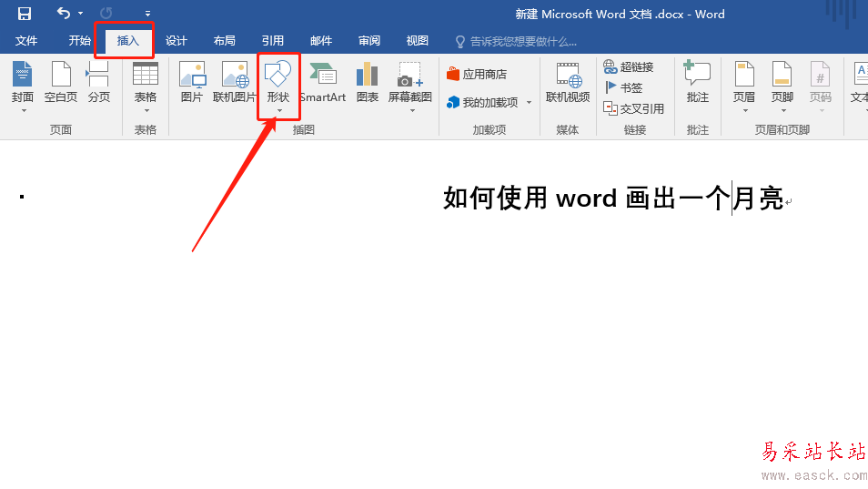Click 我的加载项 button
The width and height of the screenshot is (868, 489).
click(483, 102)
